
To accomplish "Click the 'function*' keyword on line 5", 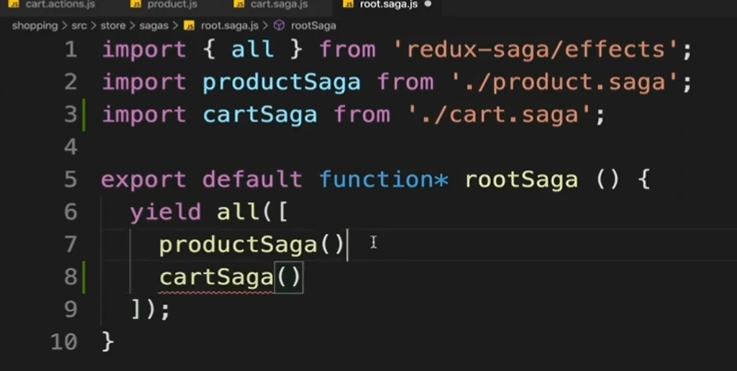I will 384,180.
